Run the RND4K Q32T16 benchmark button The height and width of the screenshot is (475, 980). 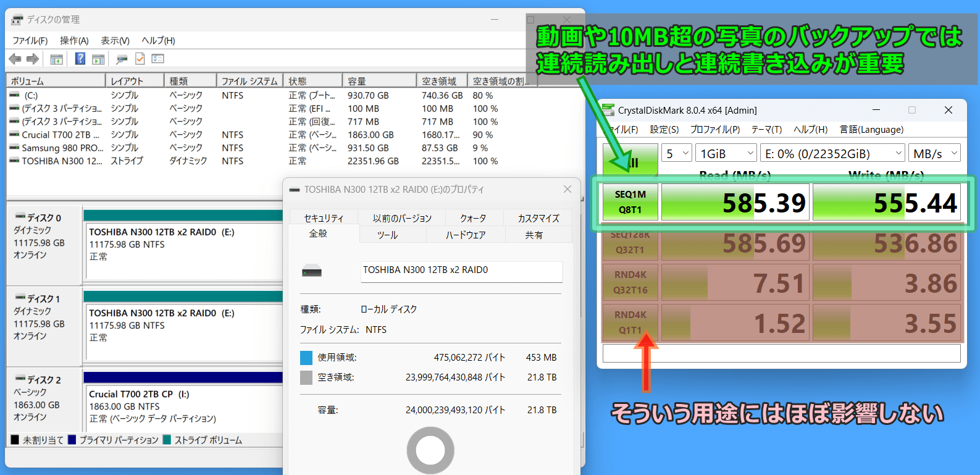pos(630,282)
